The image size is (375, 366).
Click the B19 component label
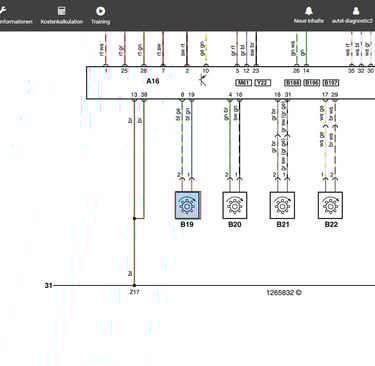187,224
